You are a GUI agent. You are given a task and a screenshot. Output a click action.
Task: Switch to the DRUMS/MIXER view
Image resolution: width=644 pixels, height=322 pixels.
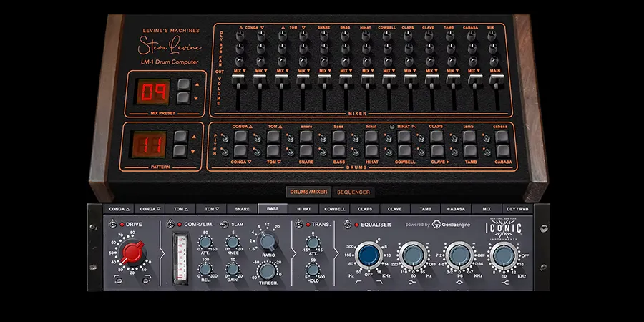point(309,192)
